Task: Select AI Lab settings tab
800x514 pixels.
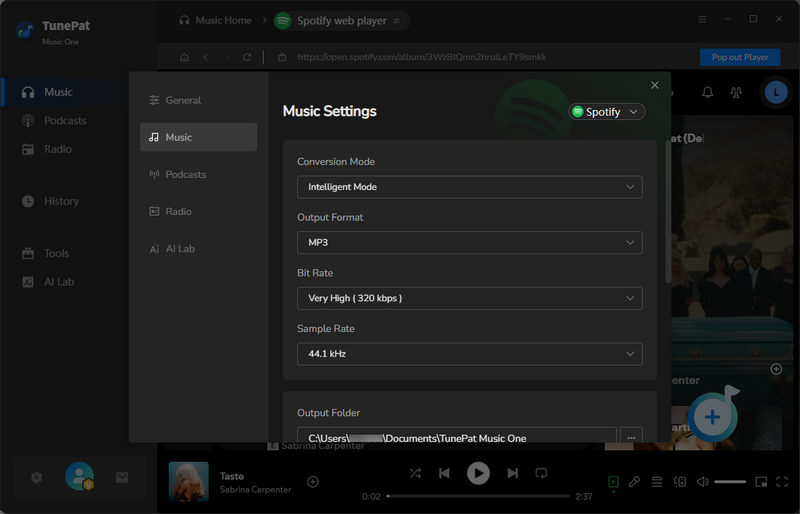Action: click(198, 249)
